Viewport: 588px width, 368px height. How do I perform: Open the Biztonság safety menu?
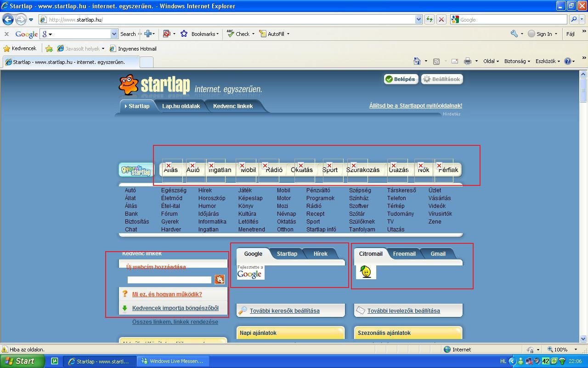[x=517, y=61]
